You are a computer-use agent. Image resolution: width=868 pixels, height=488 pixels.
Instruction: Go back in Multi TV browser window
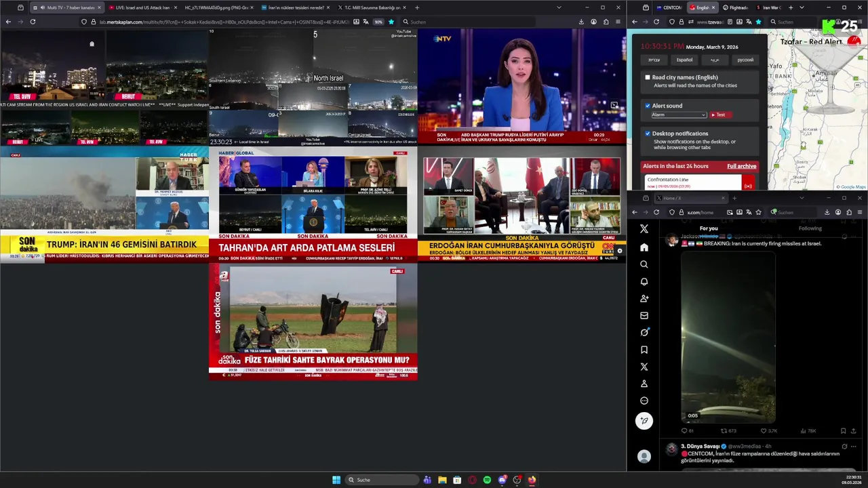(x=8, y=22)
